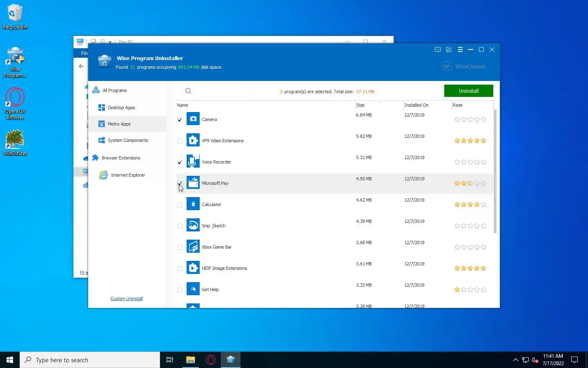The image size is (588, 368).
Task: Open Opera GX from the taskbar
Action: point(211,360)
